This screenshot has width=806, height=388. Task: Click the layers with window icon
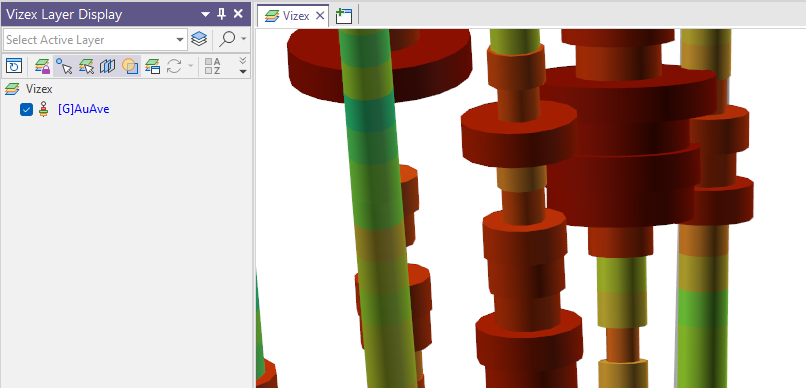(x=153, y=66)
